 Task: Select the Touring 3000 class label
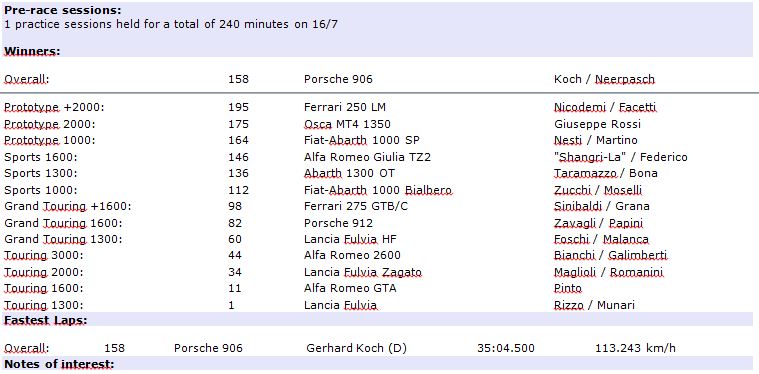click(x=44, y=255)
